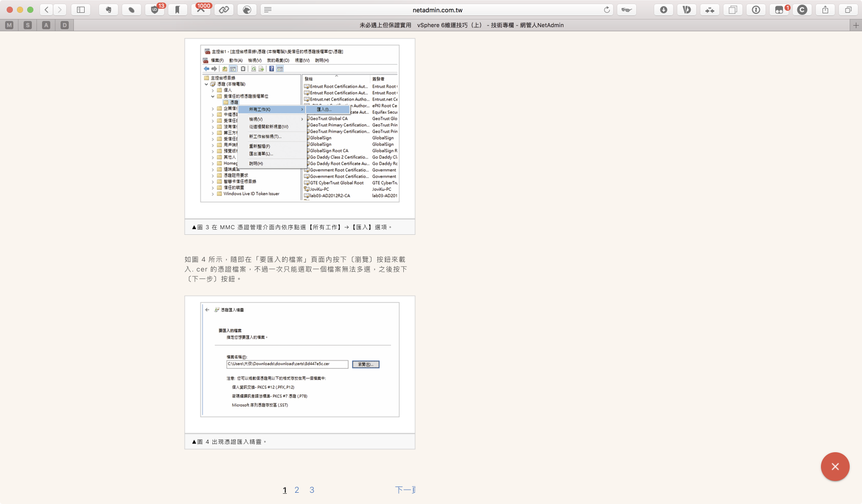Screen dimensions: 862x504
Task: Click the Evernote elephant clipper icon
Action: pyautogui.click(x=108, y=10)
